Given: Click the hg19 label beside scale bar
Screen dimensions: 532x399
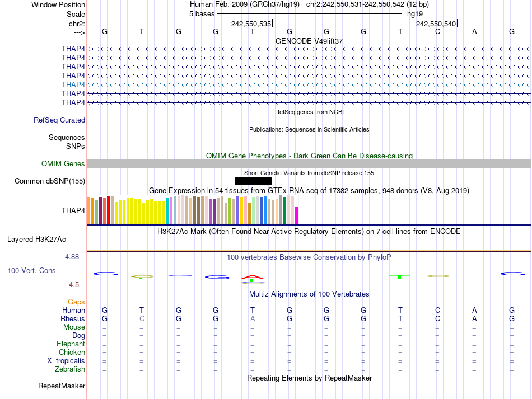Looking at the screenshot, I should 415,14.
